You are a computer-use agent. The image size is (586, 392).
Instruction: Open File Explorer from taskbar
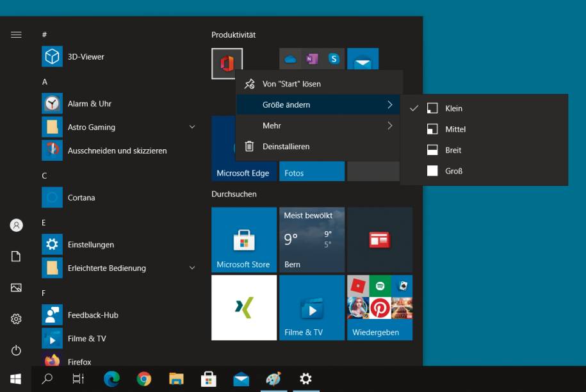pyautogui.click(x=176, y=379)
